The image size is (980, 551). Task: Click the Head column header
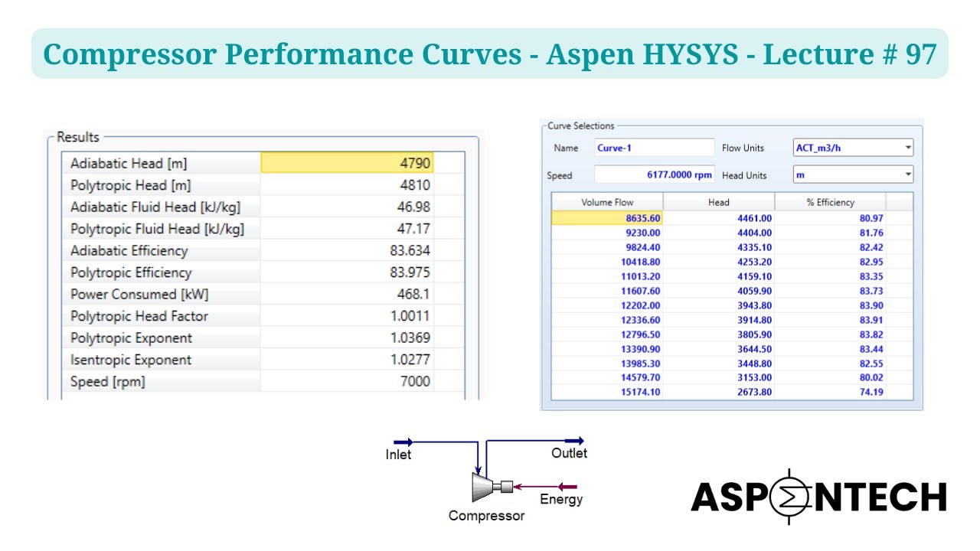coord(719,202)
